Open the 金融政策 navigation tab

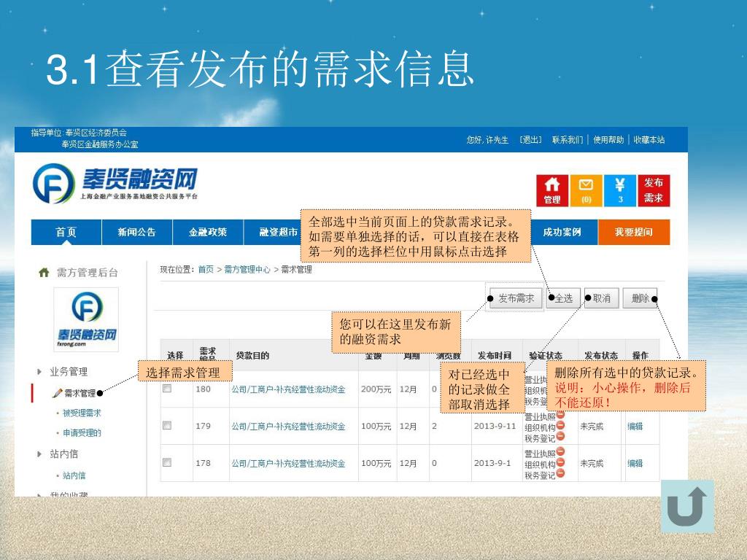coord(208,232)
